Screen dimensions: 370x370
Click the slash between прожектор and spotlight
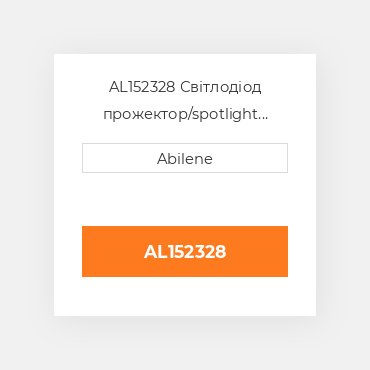pyautogui.click(x=190, y=115)
